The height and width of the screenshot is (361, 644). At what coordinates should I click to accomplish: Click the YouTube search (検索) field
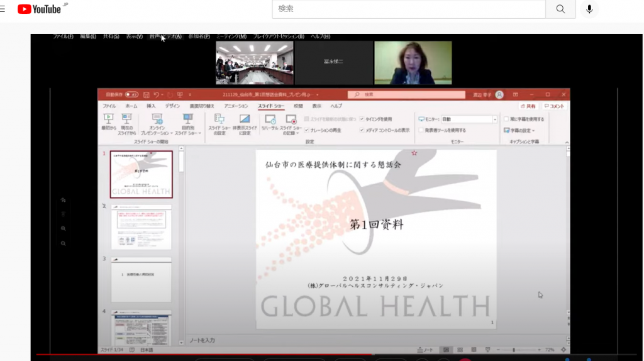[409, 9]
